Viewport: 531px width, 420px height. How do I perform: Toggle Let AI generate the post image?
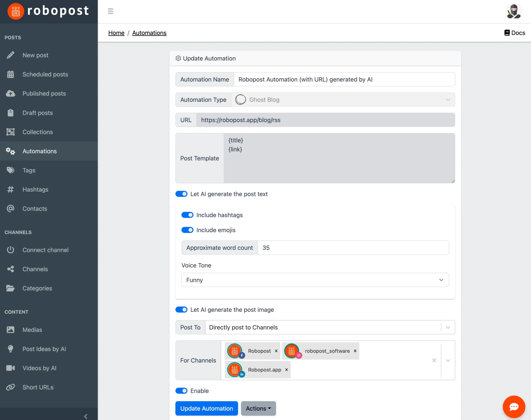[x=181, y=310]
